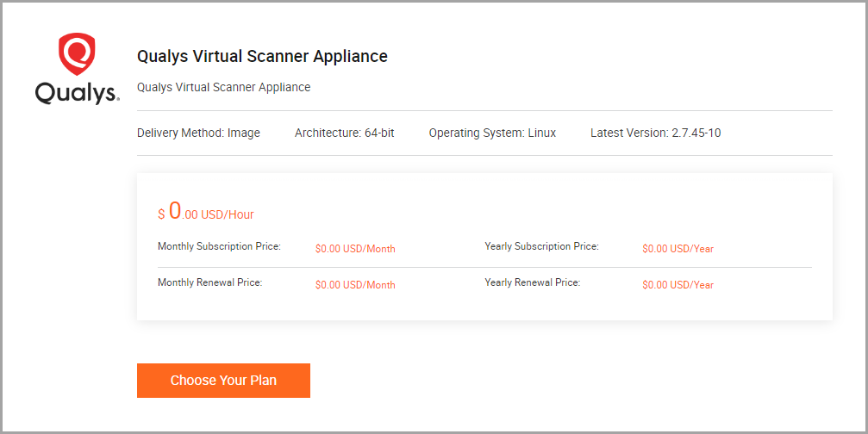Click the Monthly Renewal Price label

coord(209,282)
